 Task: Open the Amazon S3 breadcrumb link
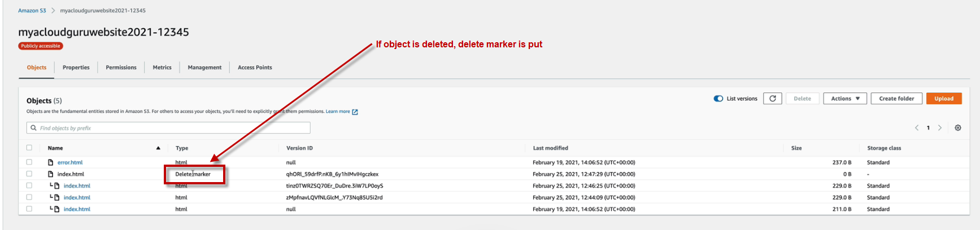(x=32, y=11)
